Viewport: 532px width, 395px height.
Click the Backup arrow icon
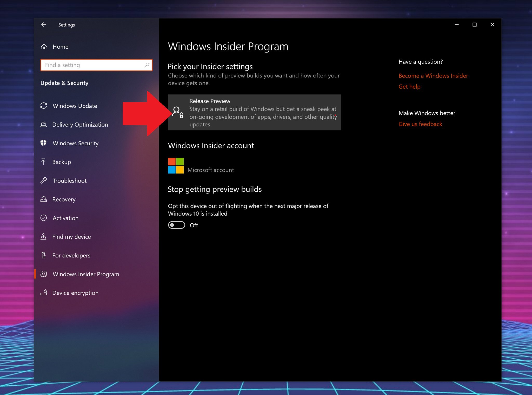[x=43, y=162]
